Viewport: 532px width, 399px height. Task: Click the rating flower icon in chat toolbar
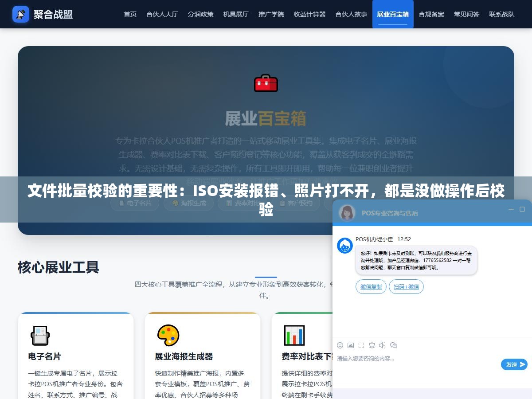372,345
